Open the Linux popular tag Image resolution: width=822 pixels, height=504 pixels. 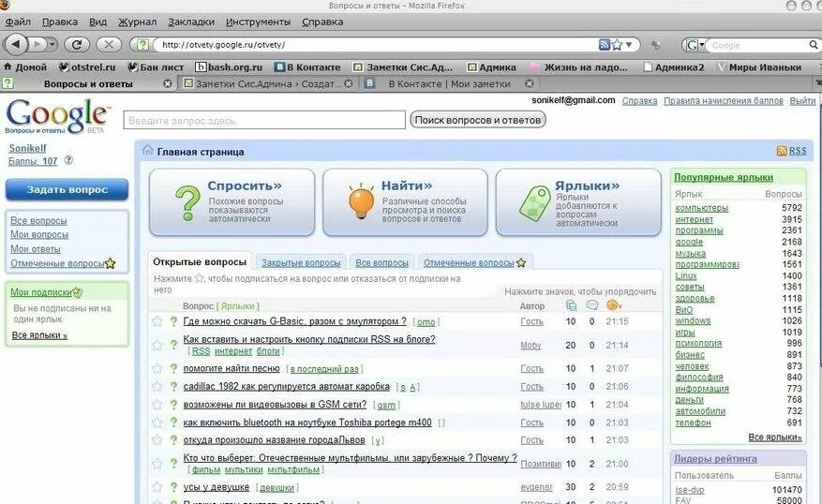tap(686, 275)
